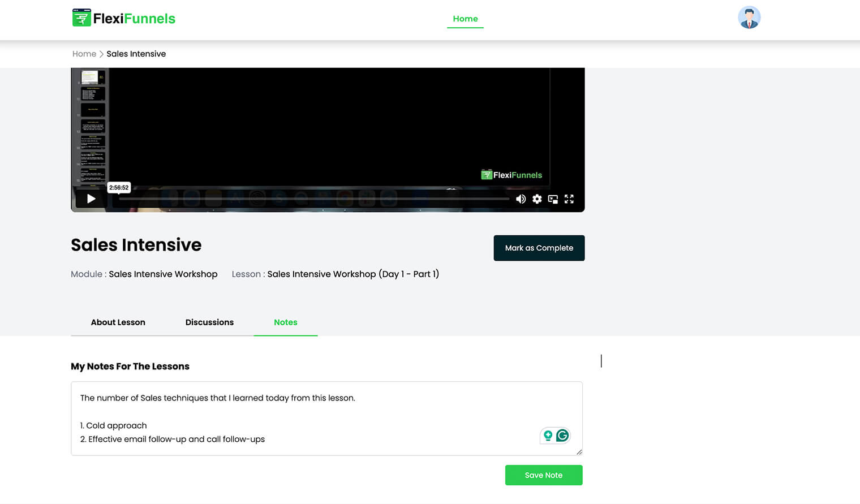The image size is (860, 504).
Task: Open video settings gear icon
Action: point(537,199)
